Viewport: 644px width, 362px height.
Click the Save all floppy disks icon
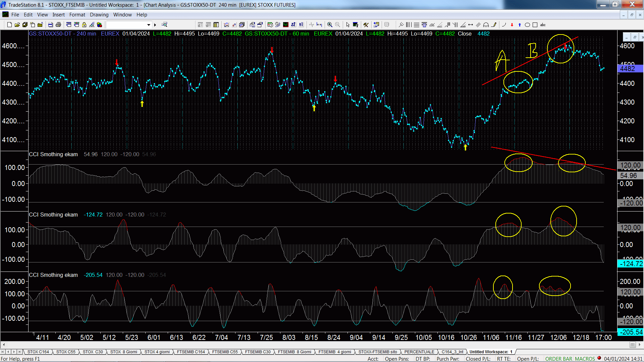click(25, 24)
